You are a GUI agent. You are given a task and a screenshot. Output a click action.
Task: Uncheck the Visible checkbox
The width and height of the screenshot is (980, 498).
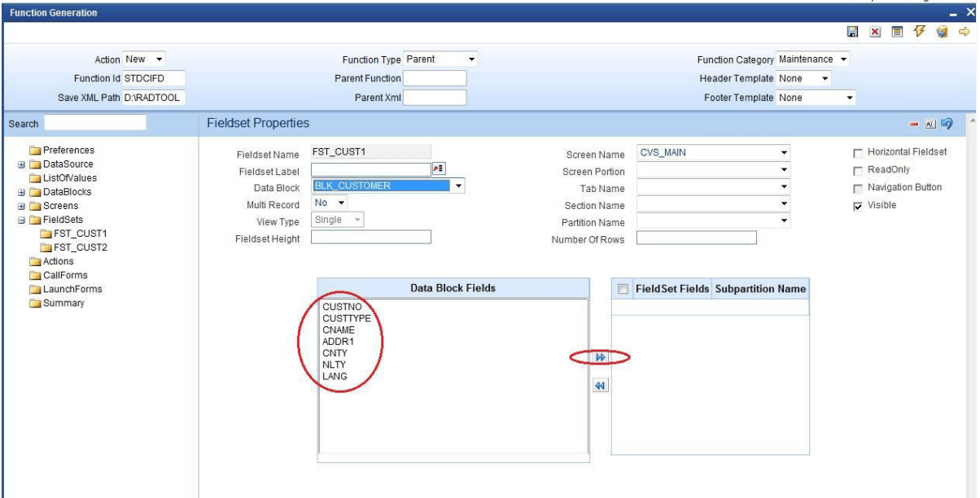click(x=857, y=206)
